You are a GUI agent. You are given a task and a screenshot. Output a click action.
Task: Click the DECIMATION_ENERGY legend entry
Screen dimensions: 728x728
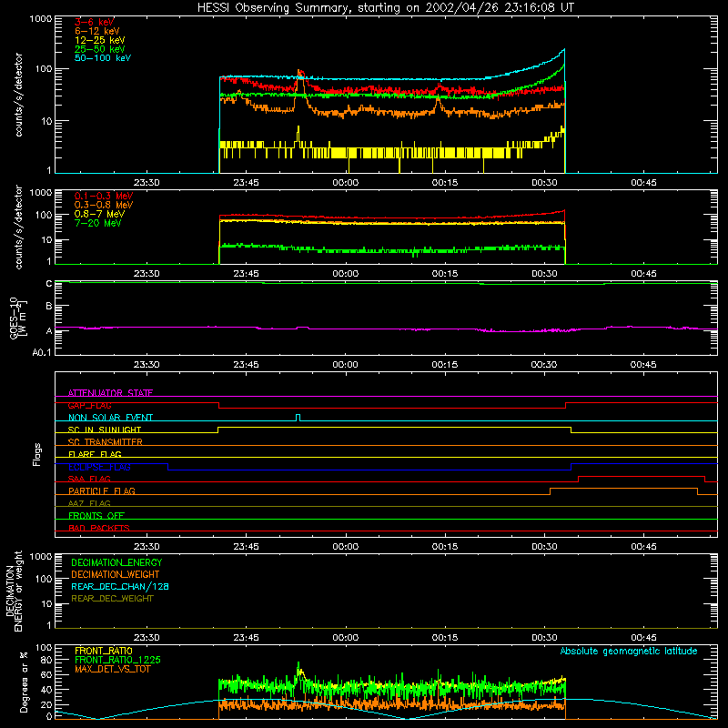tap(116, 562)
